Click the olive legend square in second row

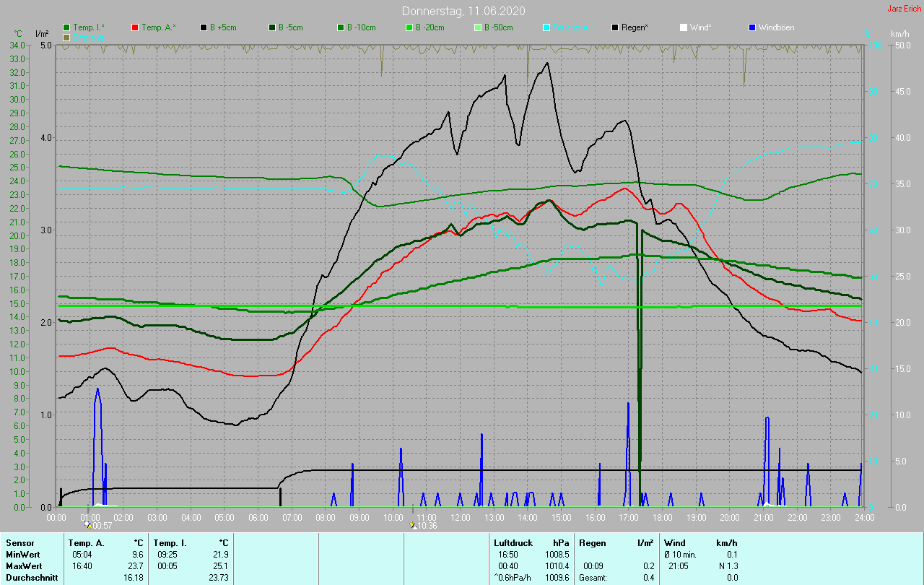tap(67, 37)
